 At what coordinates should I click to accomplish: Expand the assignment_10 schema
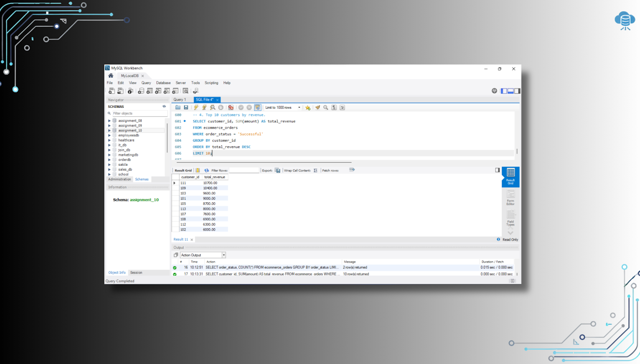coord(109,130)
